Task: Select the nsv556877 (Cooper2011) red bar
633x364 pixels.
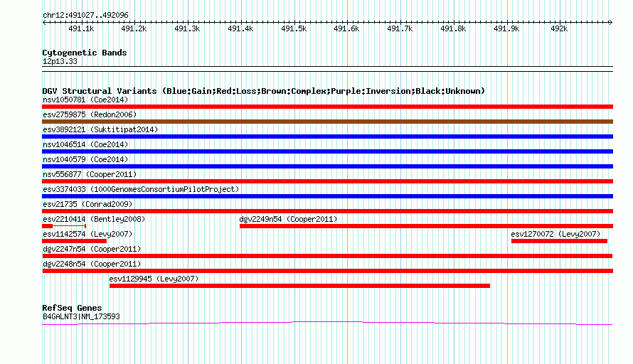Action: pos(327,181)
